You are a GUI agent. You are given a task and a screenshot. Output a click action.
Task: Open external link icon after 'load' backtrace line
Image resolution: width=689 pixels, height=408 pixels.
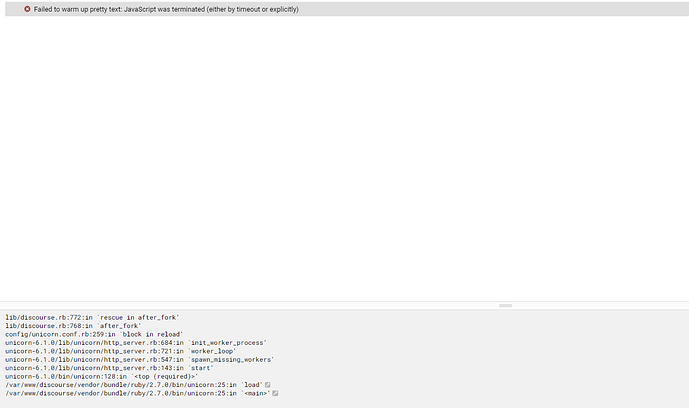pos(268,385)
